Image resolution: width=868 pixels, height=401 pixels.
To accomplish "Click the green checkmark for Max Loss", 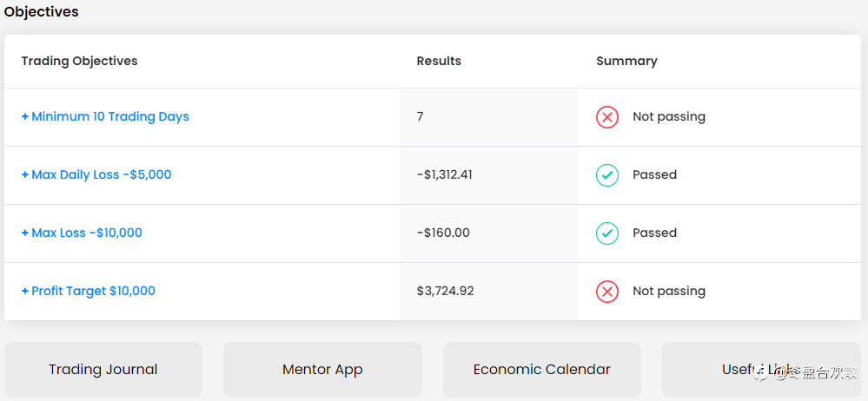I will pos(606,233).
